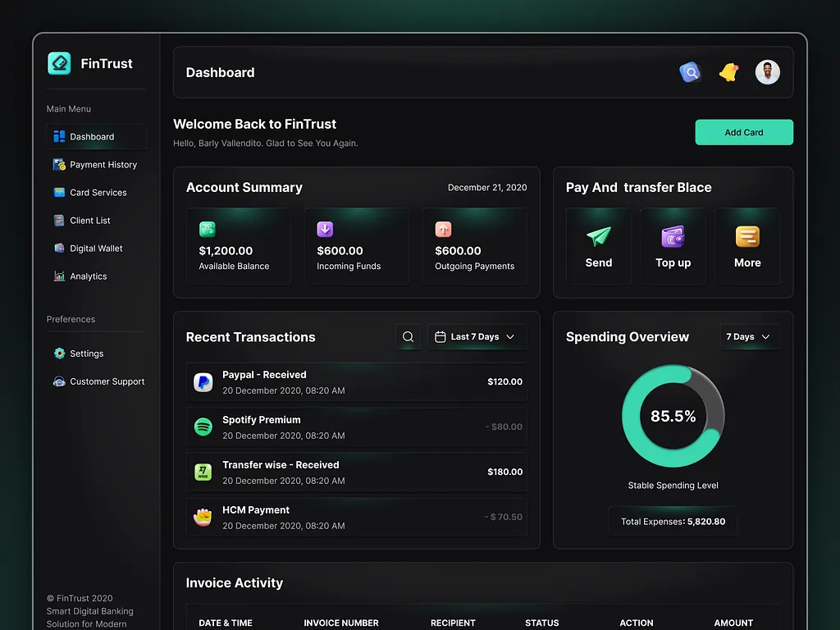The width and height of the screenshot is (840, 630).
Task: Click the Send paper plane button
Action: point(598,246)
